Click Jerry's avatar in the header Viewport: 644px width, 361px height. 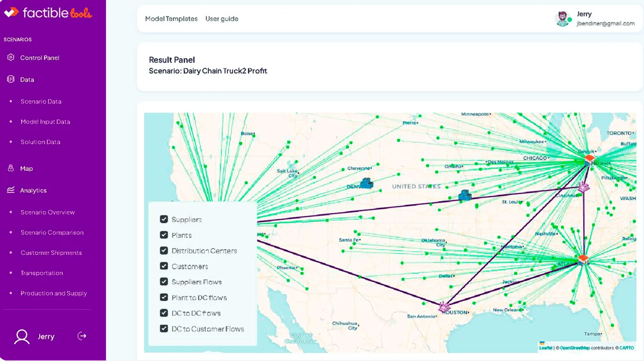[563, 19]
